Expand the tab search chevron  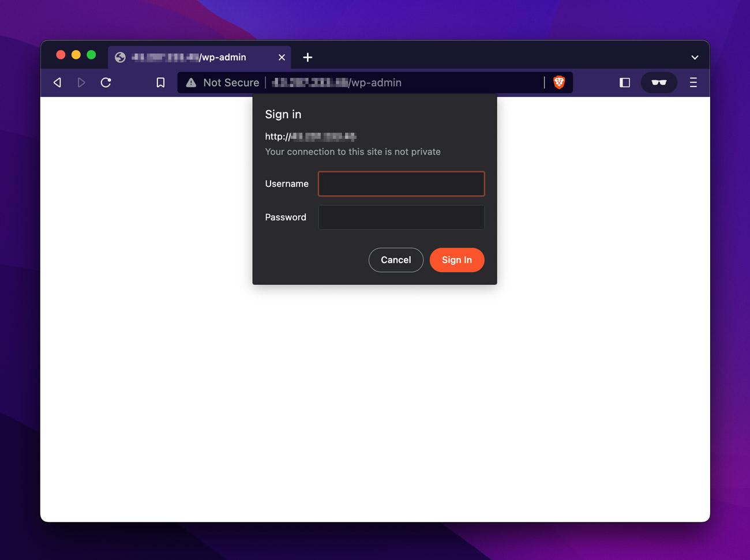695,57
